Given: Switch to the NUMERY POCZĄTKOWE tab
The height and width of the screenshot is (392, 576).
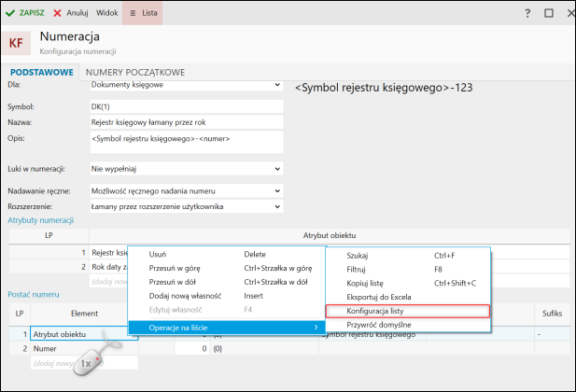Looking at the screenshot, I should (x=135, y=73).
